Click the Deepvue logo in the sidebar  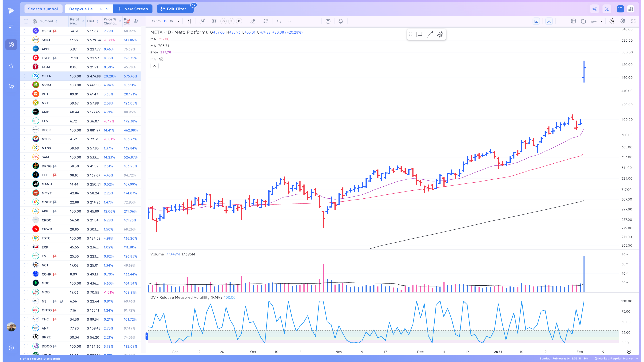pyautogui.click(x=11, y=11)
